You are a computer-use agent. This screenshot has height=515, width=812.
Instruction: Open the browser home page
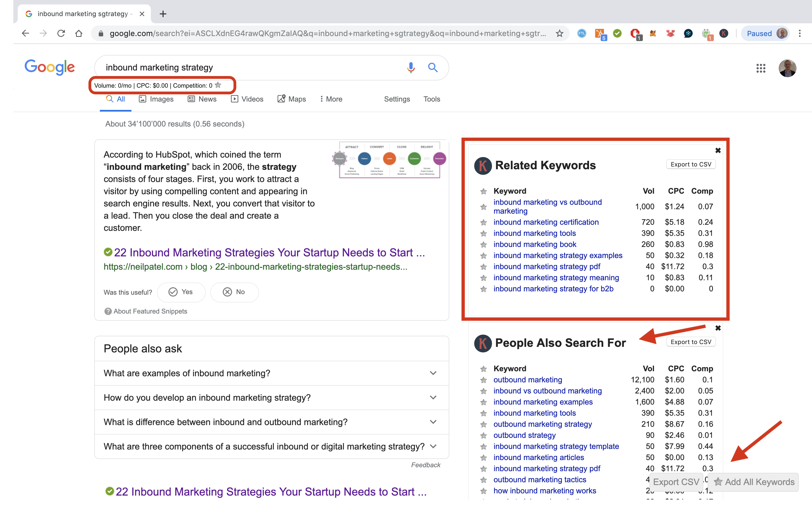(x=78, y=33)
